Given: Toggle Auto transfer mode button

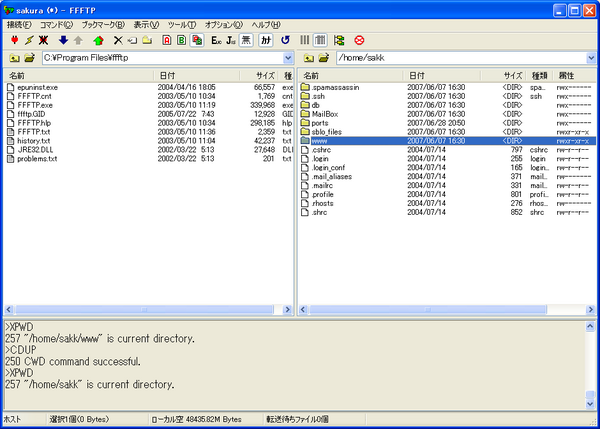Looking at the screenshot, I should point(197,40).
